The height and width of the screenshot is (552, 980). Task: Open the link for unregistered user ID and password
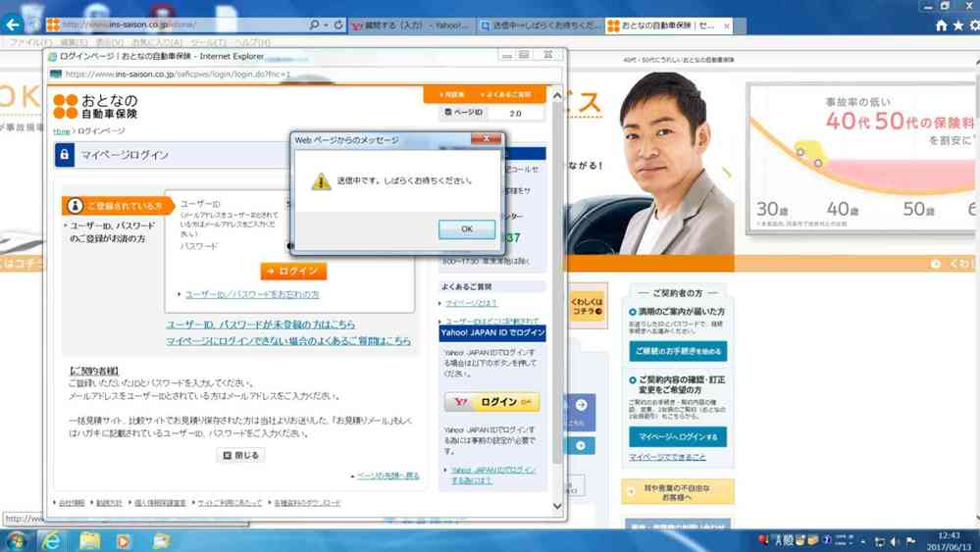pos(260,325)
